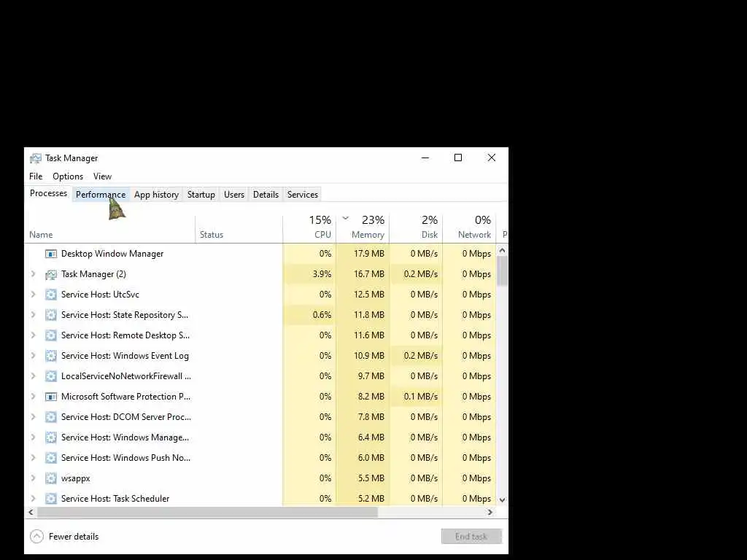Switch to the Services tab
The image size is (747, 560).
(x=303, y=194)
